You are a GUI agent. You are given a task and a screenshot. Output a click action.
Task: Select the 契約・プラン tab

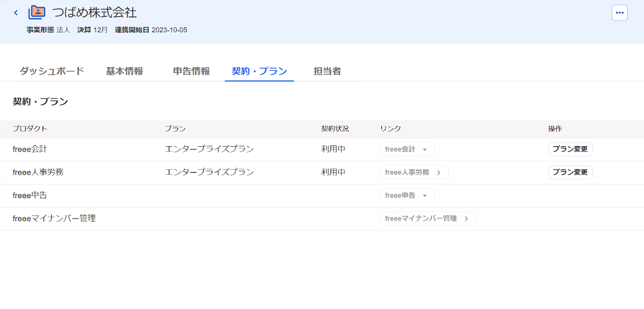point(259,71)
